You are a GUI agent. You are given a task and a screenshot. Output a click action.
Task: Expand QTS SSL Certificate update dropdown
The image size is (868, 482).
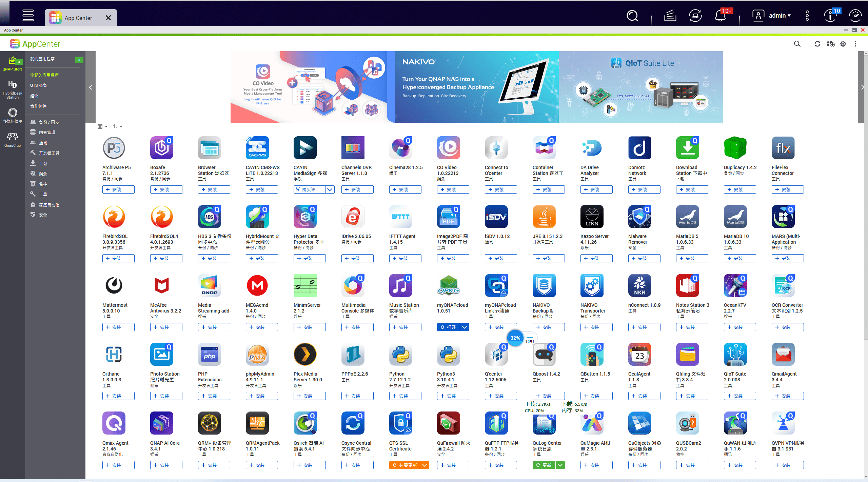tap(425, 465)
